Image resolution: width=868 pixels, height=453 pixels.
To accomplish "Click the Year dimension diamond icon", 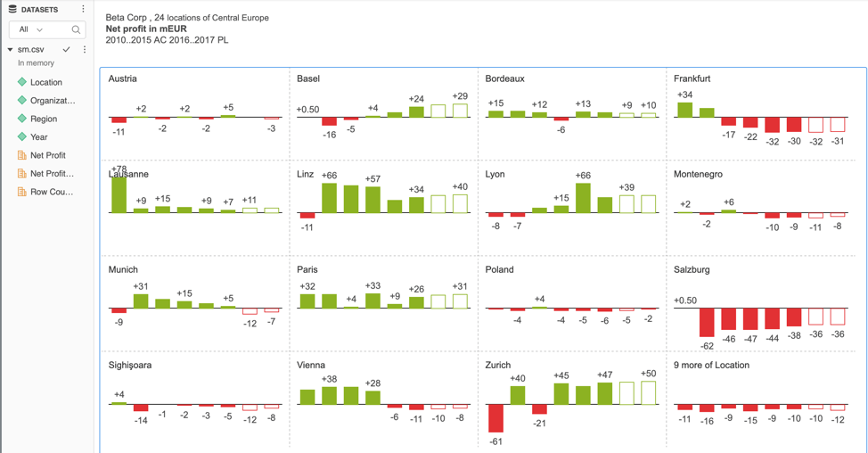I will [x=22, y=137].
